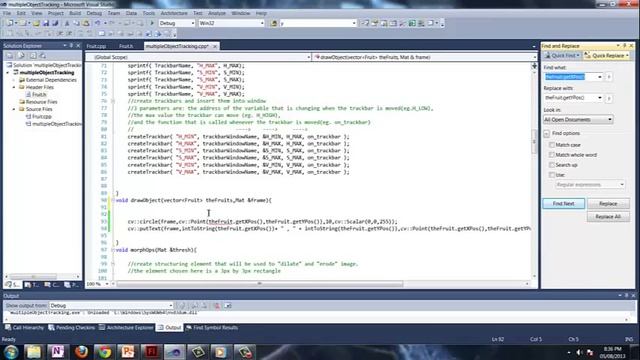
Task: Click the Replace with input field
Action: click(x=570, y=98)
